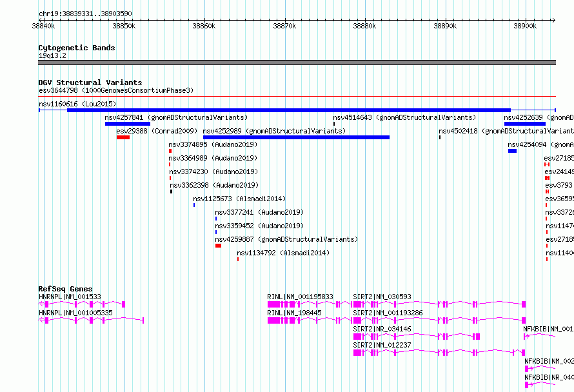Click the 38850k ruler tick label

(x=124, y=26)
